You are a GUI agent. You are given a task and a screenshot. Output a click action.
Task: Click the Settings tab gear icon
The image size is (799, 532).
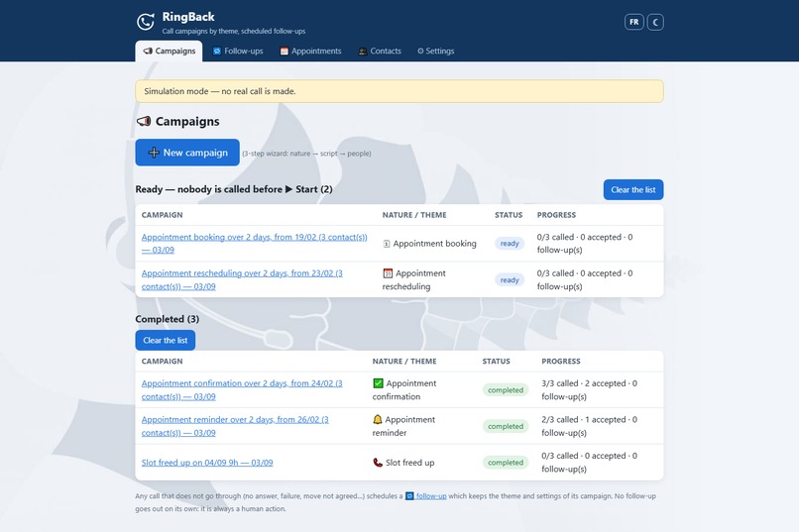pyautogui.click(x=420, y=51)
